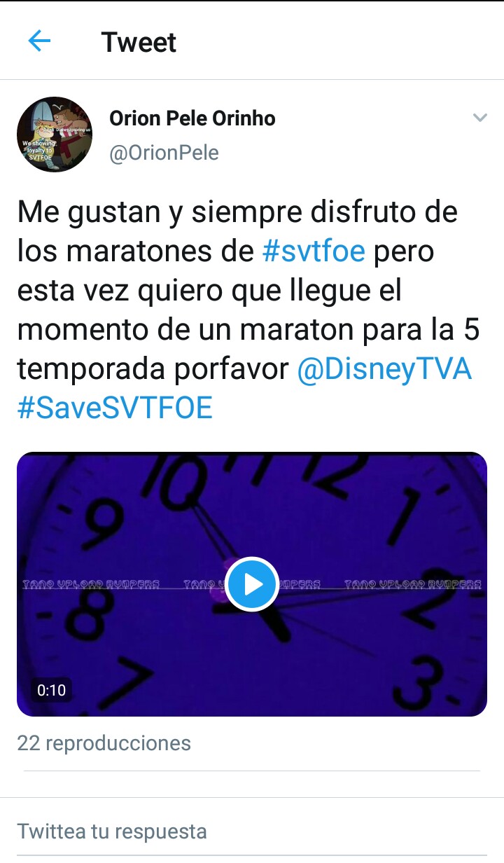The width and height of the screenshot is (504, 863).
Task: Click the Orion Pele Orinho display name
Action: click(x=192, y=118)
